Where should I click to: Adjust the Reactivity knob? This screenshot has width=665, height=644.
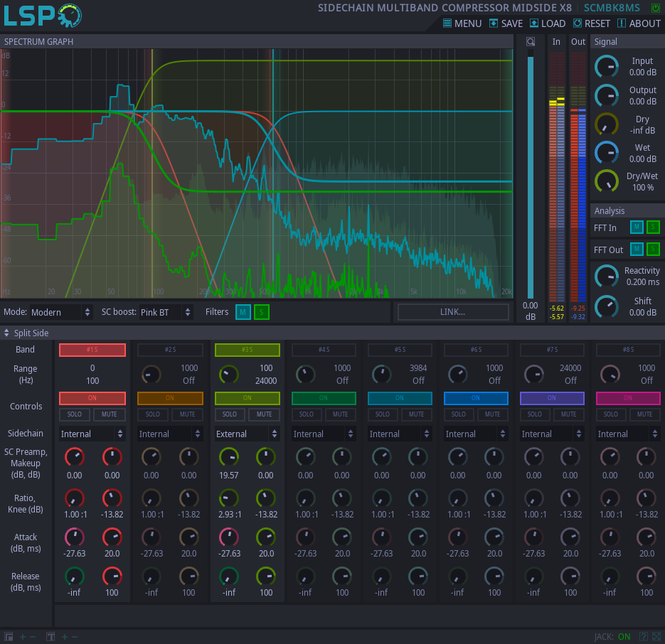click(x=607, y=277)
